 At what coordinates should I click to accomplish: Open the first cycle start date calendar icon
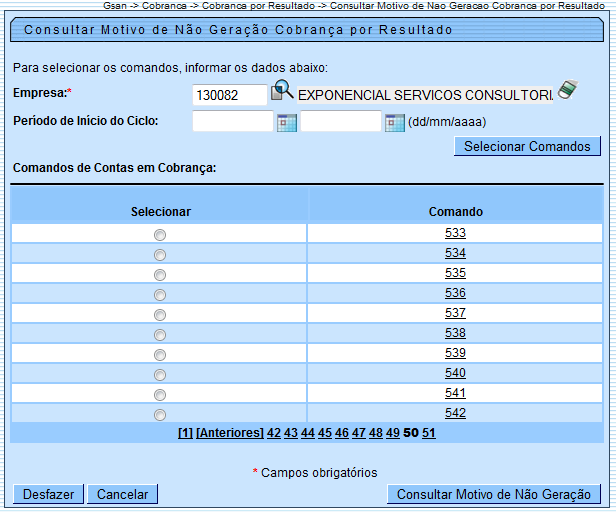287,123
